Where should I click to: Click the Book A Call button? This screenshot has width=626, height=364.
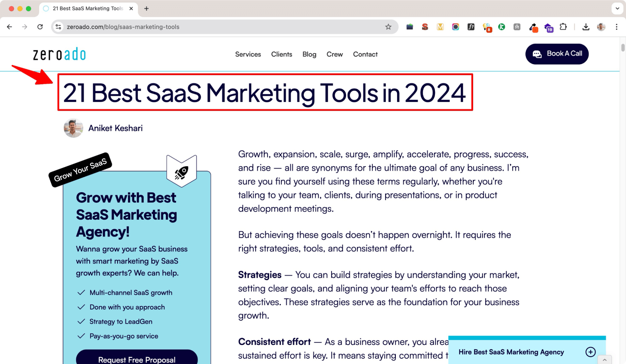point(557,54)
